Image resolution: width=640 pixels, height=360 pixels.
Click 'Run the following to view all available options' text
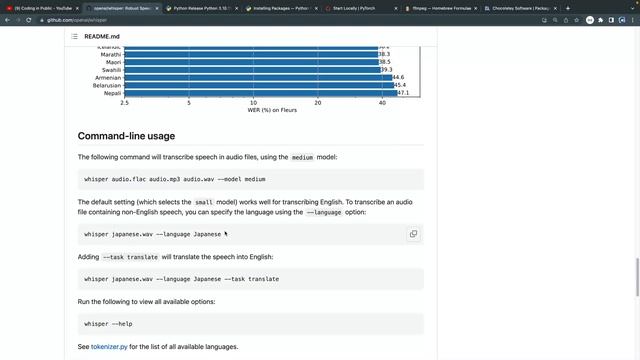click(x=146, y=302)
